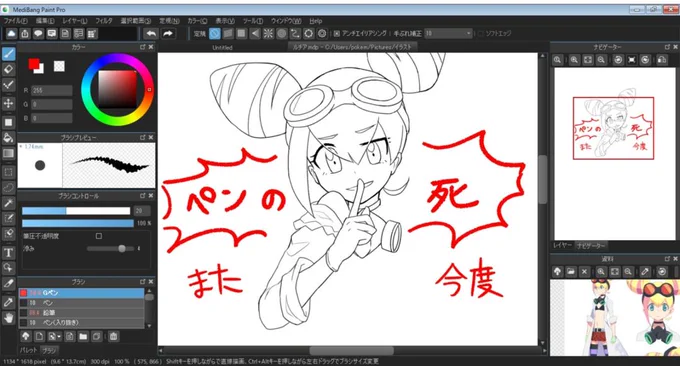Image resolution: width=680 pixels, height=366 pixels.
Task: Close the カラー panel
Action: (x=151, y=47)
